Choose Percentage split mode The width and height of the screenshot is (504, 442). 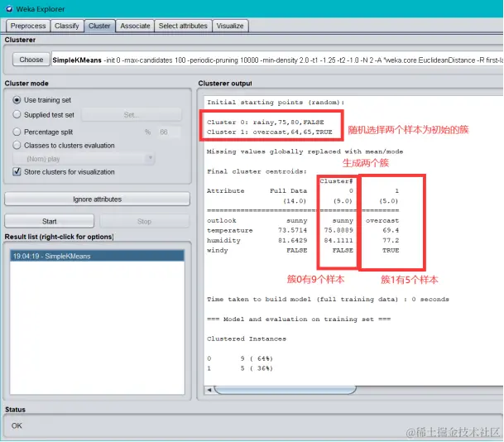pyautogui.click(x=17, y=132)
